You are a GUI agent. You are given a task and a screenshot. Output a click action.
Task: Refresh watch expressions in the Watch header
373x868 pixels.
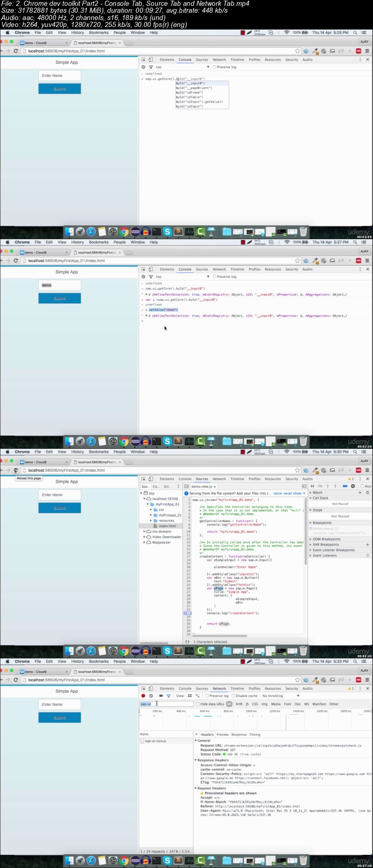coord(368,493)
